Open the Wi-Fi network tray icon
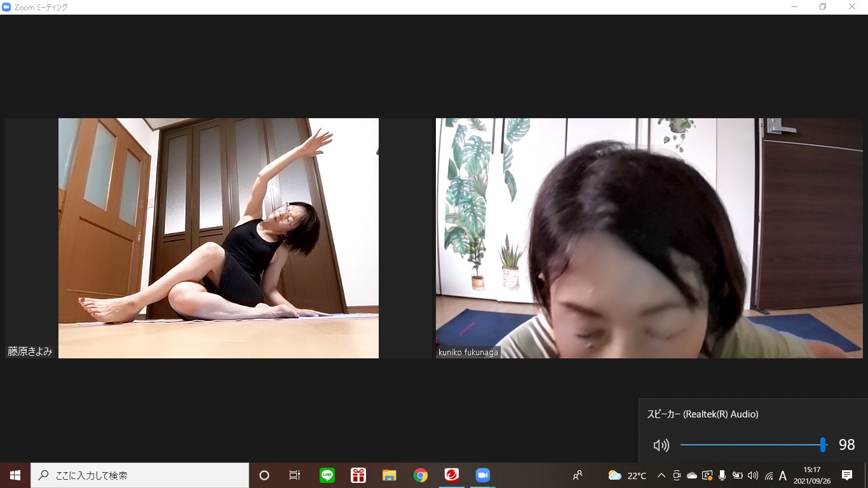Viewport: 868px width, 488px height. pyautogui.click(x=768, y=475)
